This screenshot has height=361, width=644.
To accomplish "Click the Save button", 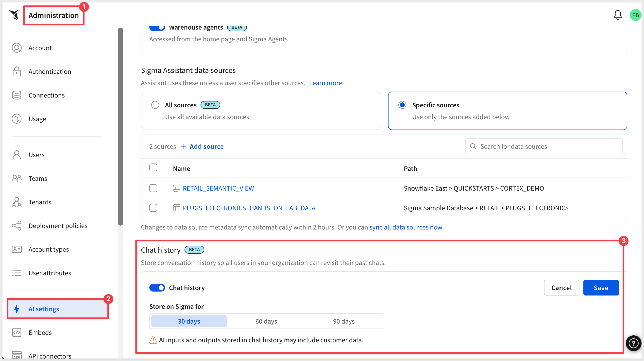I will pos(601,288).
